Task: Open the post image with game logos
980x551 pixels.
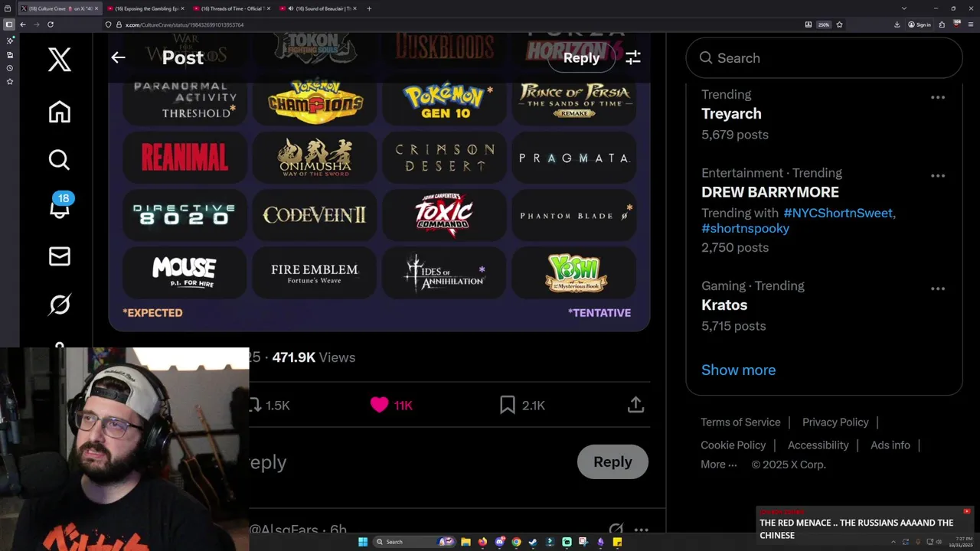Action: point(379,182)
